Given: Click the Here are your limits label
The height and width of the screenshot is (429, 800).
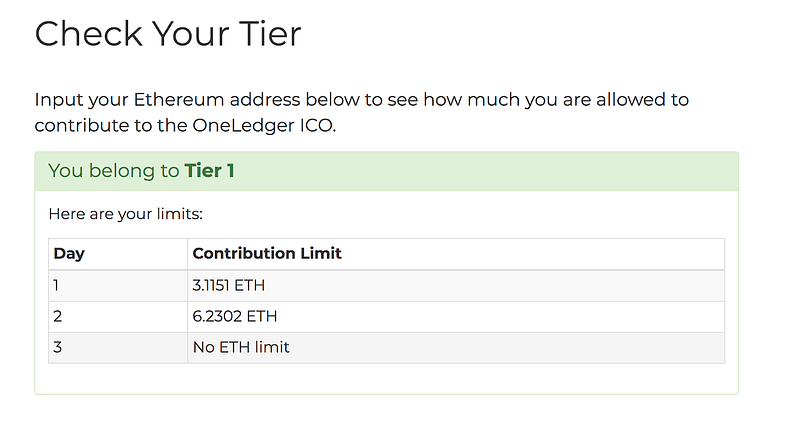Looking at the screenshot, I should (126, 214).
